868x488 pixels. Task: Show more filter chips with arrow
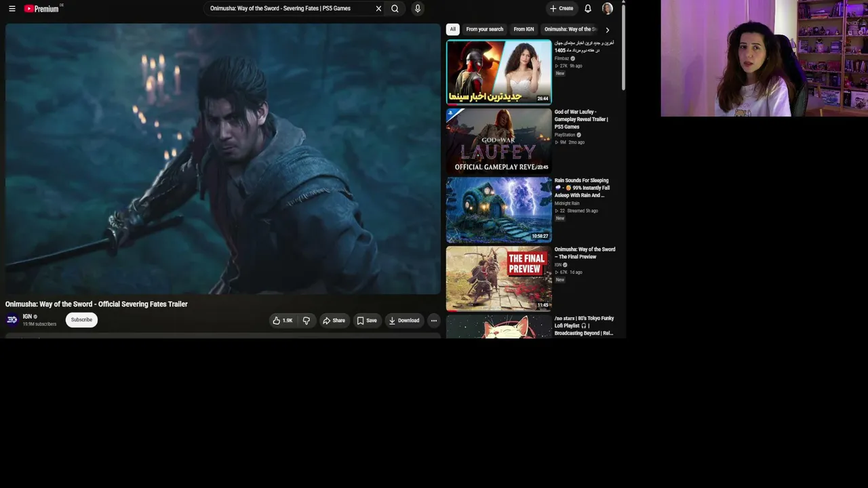[x=607, y=30]
